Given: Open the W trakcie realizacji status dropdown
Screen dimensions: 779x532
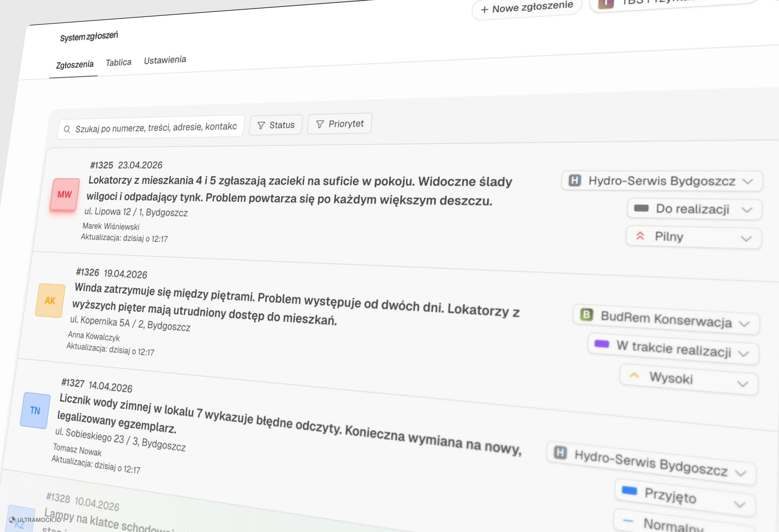Looking at the screenshot, I should [x=674, y=349].
